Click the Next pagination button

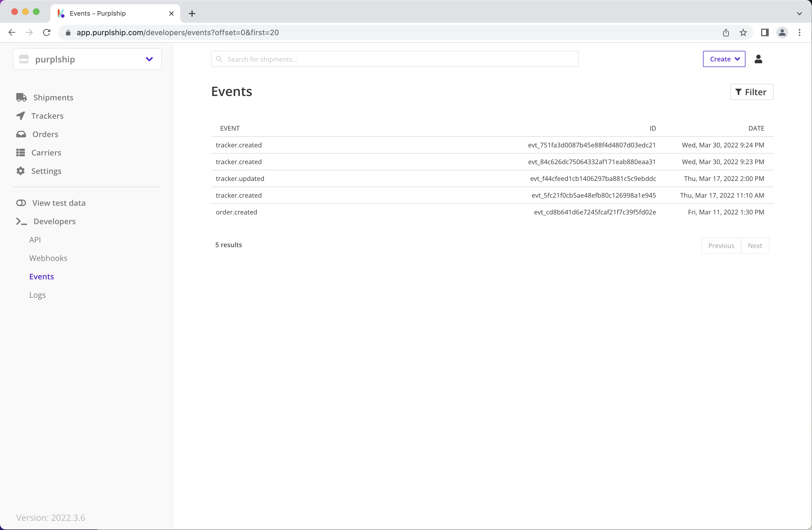pyautogui.click(x=755, y=246)
